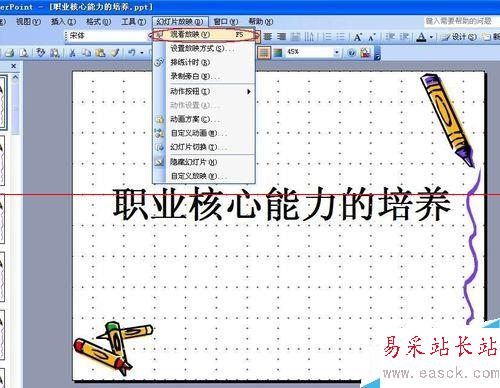Choose 设置放映方式 from the menu
Image resolution: width=500 pixels, height=388 pixels.
(204, 48)
